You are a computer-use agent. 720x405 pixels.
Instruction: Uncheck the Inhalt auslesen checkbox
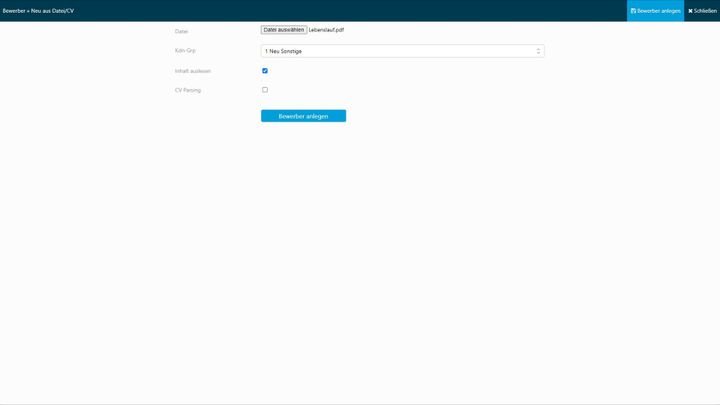point(265,71)
